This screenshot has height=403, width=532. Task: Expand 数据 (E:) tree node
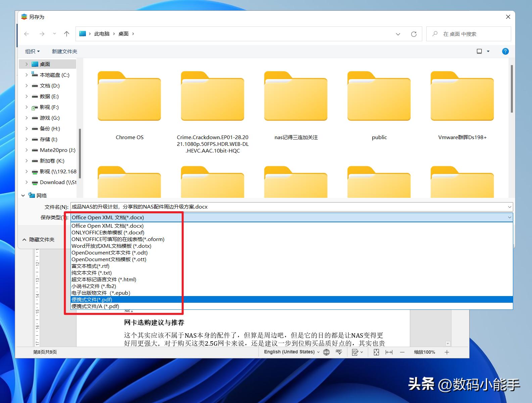click(x=27, y=96)
